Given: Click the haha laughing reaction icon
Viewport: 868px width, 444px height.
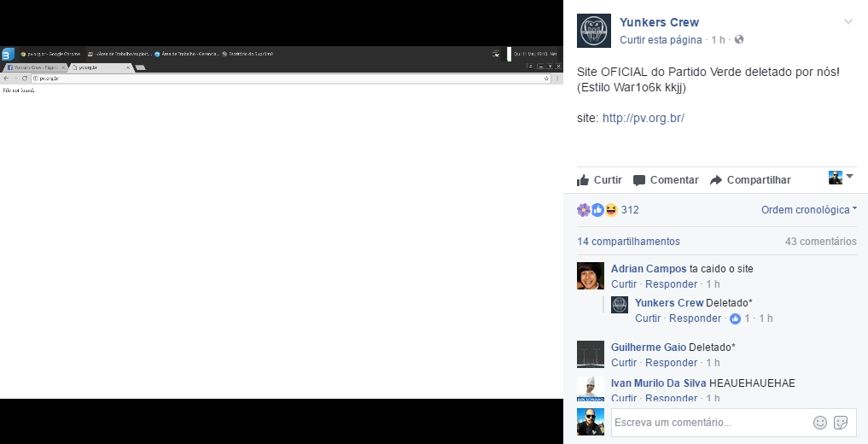Looking at the screenshot, I should click(611, 210).
